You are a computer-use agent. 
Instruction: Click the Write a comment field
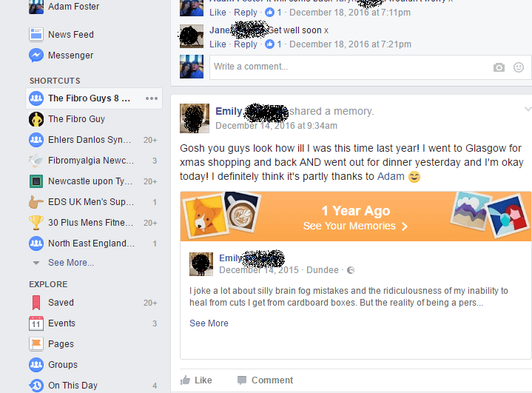[x=349, y=67]
